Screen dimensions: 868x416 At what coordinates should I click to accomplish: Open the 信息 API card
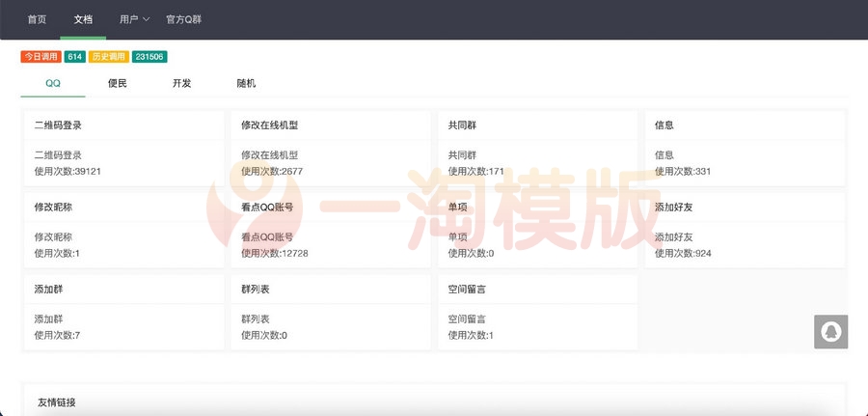point(745,148)
